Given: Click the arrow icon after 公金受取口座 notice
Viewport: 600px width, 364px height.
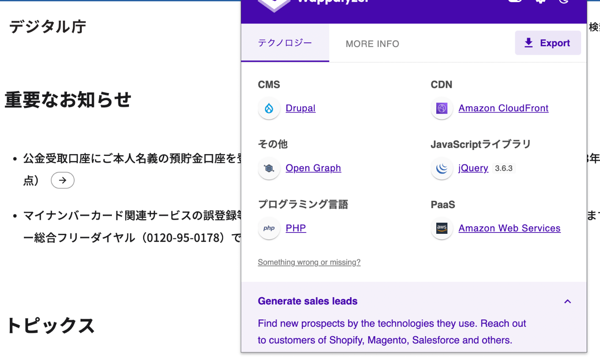Looking at the screenshot, I should pos(63,180).
